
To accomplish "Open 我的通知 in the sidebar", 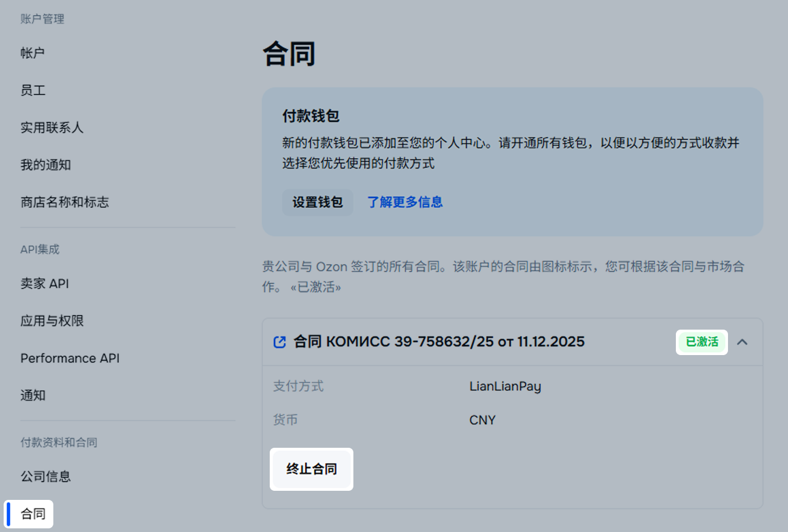I will [x=45, y=165].
